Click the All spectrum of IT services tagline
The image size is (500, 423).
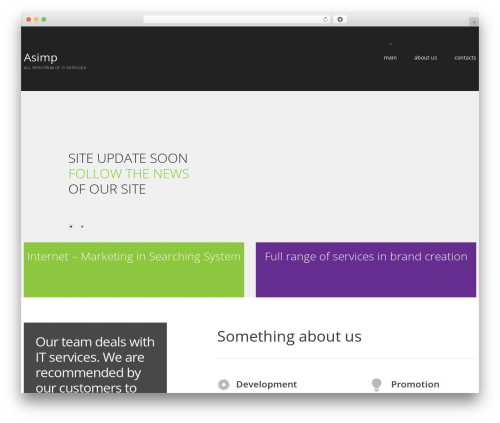(55, 68)
